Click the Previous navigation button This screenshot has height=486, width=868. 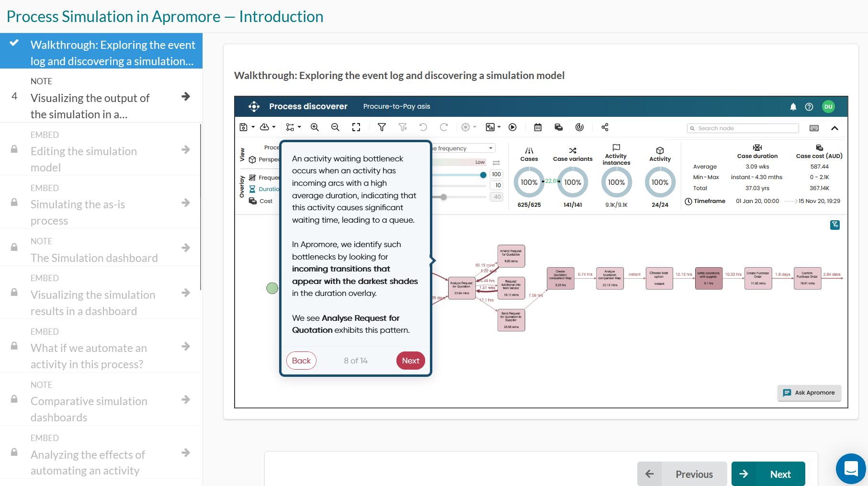pos(682,474)
